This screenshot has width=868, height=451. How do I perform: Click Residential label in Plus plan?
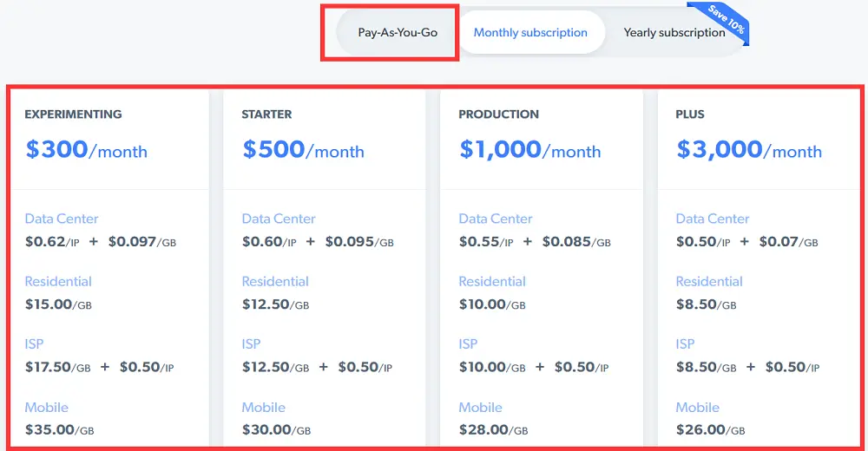point(709,281)
